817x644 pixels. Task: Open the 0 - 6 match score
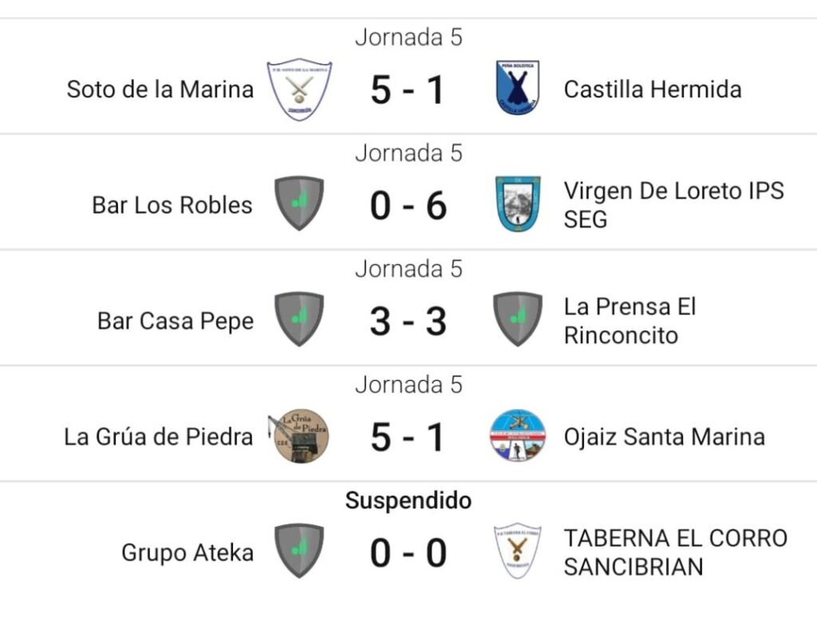408,206
